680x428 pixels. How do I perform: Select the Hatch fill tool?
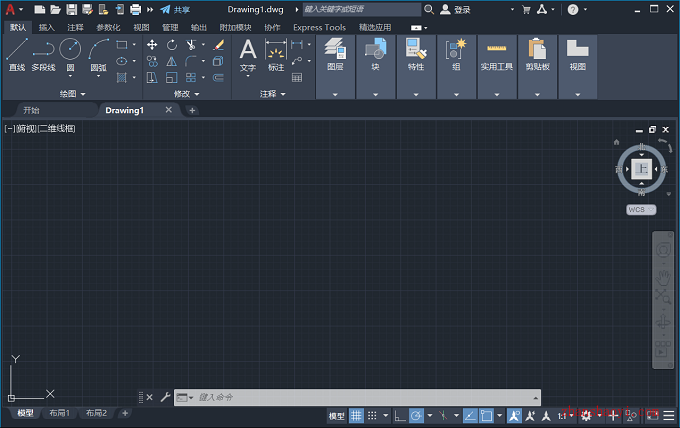tap(122, 78)
